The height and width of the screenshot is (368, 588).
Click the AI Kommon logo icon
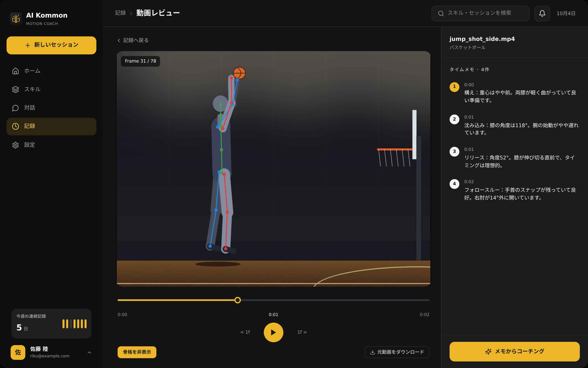coord(16,19)
